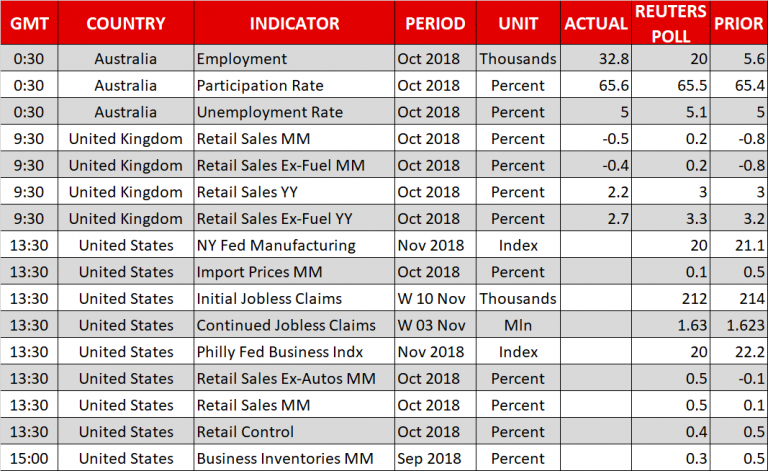Select the REUTERS POLL column header

pos(671,23)
